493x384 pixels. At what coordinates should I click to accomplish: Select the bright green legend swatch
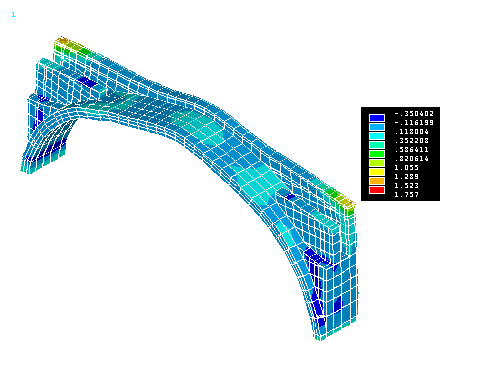point(377,154)
